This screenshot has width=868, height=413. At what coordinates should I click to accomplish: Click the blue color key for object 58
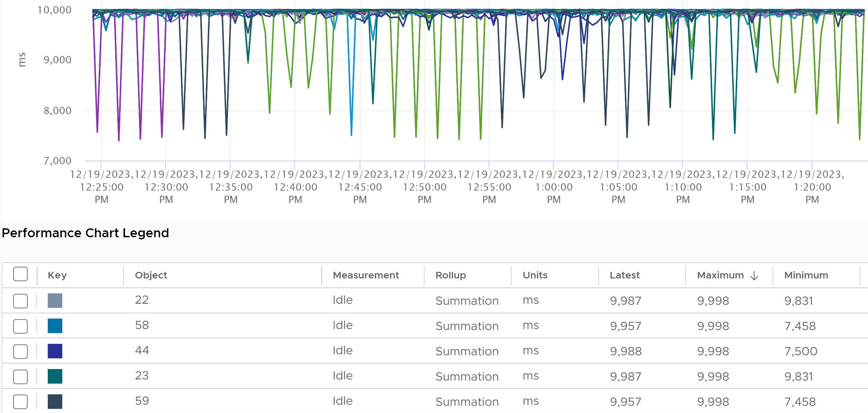[x=55, y=326]
